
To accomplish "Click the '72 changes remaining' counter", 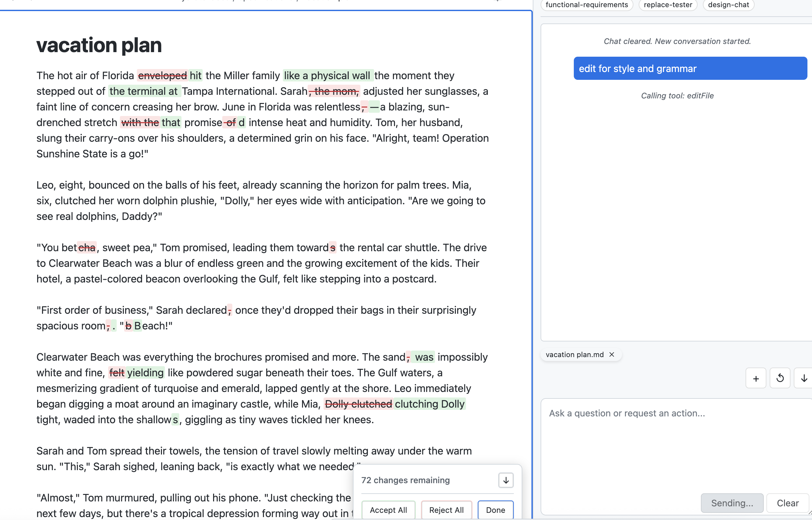I will tap(405, 480).
